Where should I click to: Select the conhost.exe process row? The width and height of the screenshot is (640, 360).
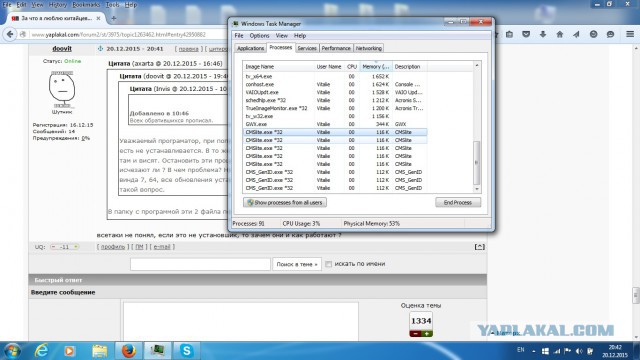coord(335,84)
